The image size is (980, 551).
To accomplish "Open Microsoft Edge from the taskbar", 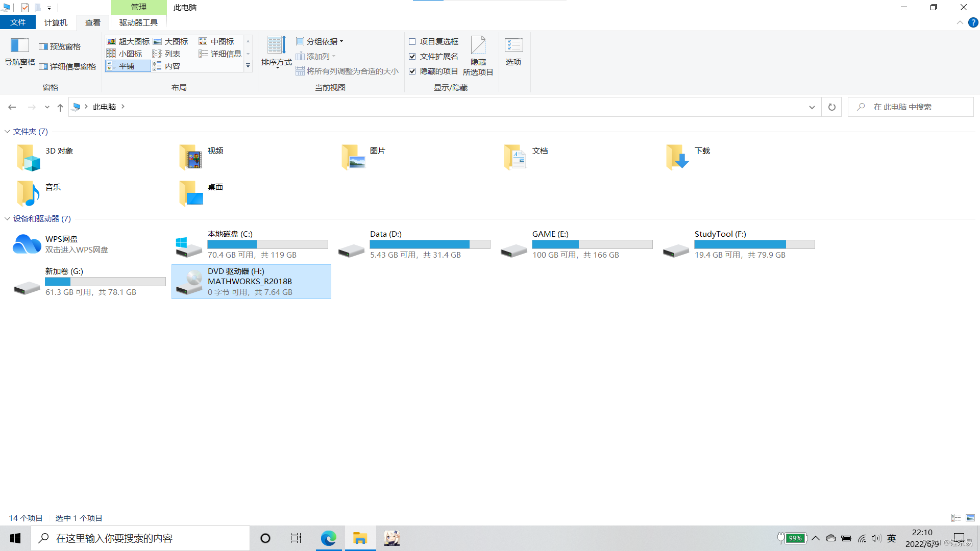I will pyautogui.click(x=328, y=538).
